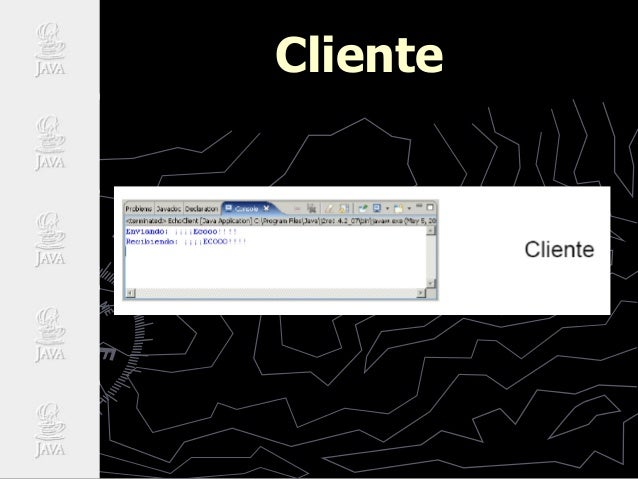Open the Javadoc tab
The width and height of the screenshot is (638, 479).
coord(169,209)
